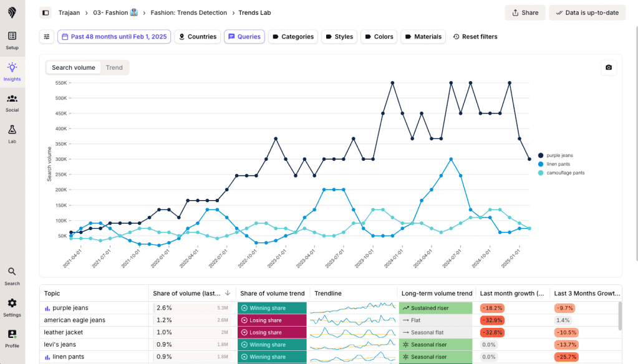Viewport: 638px width, 364px height.
Task: Select the leather jacket topic
Action: [63, 332]
